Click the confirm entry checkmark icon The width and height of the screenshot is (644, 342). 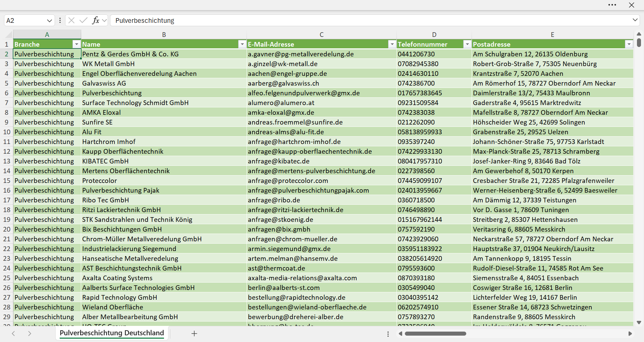pos(84,20)
